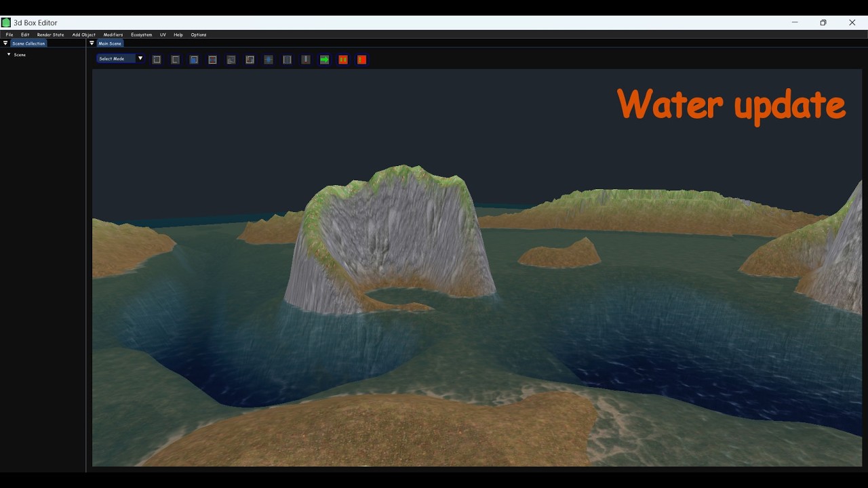
Task: Open the UV menu
Action: 163,35
